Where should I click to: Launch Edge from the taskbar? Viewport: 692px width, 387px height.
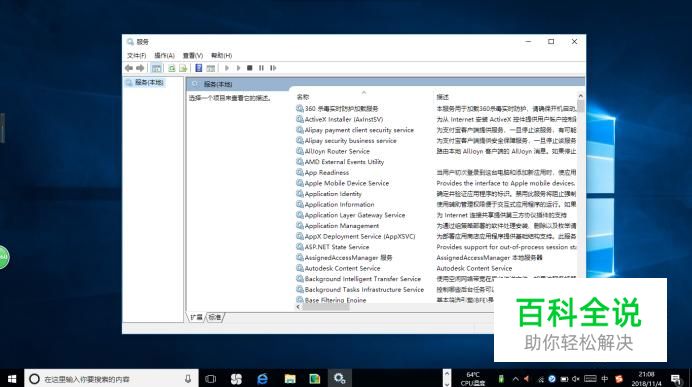263,379
